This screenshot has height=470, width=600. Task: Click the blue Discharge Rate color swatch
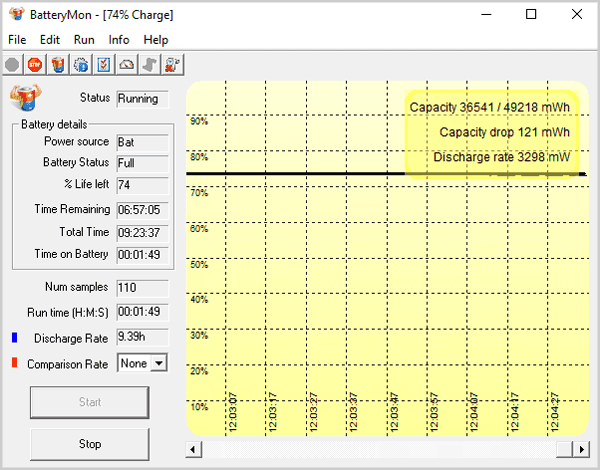[15, 338]
